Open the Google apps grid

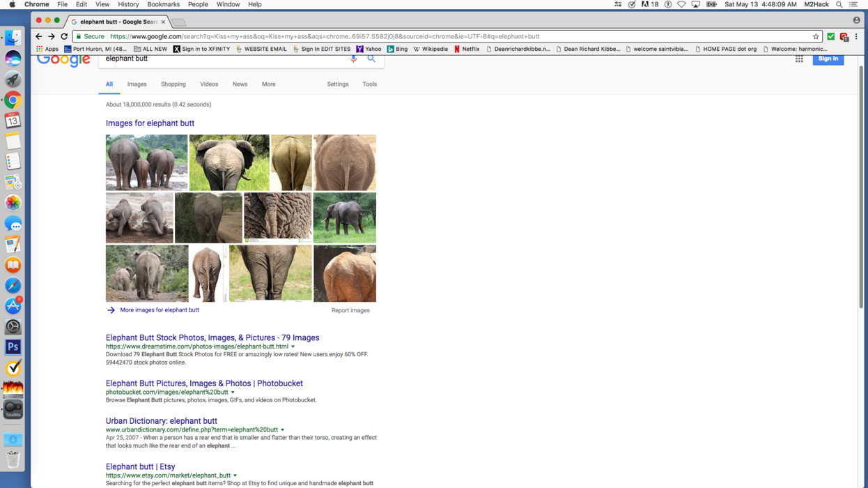coord(799,59)
